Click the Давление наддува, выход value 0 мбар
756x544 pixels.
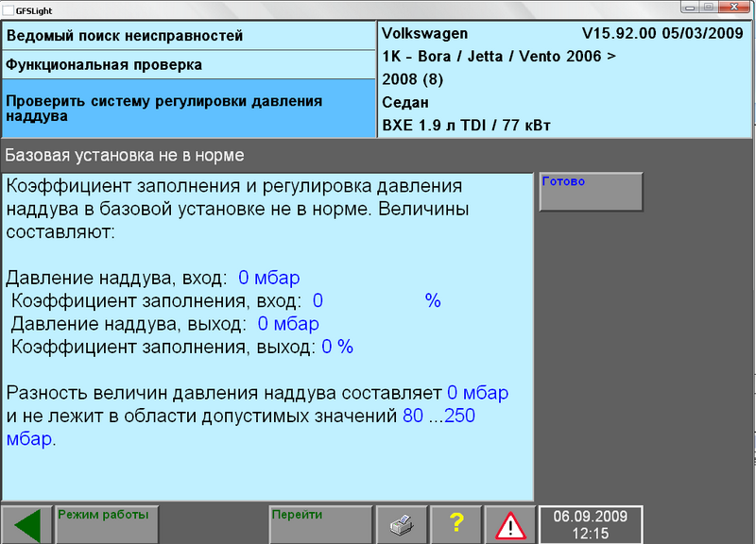pyautogui.click(x=288, y=324)
